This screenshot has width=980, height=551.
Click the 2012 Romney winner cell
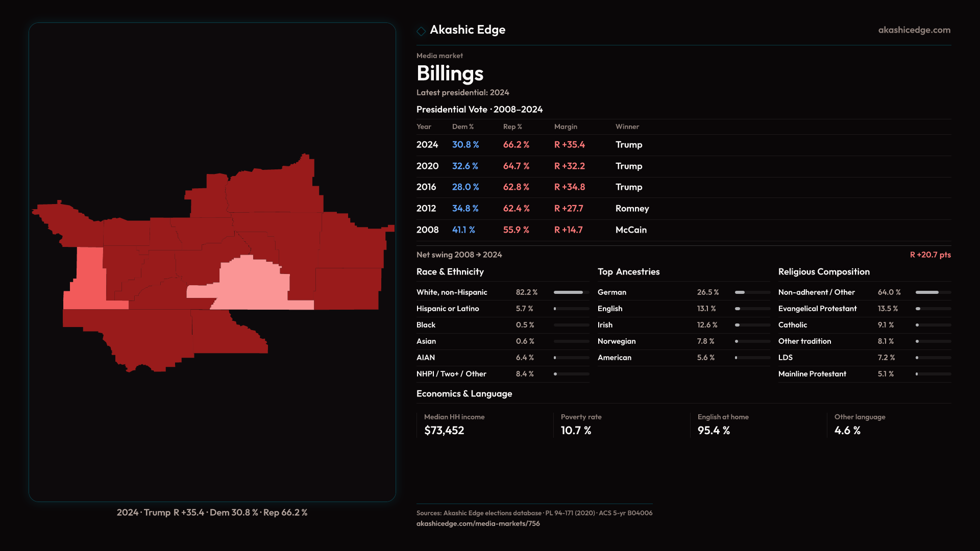pos(632,209)
